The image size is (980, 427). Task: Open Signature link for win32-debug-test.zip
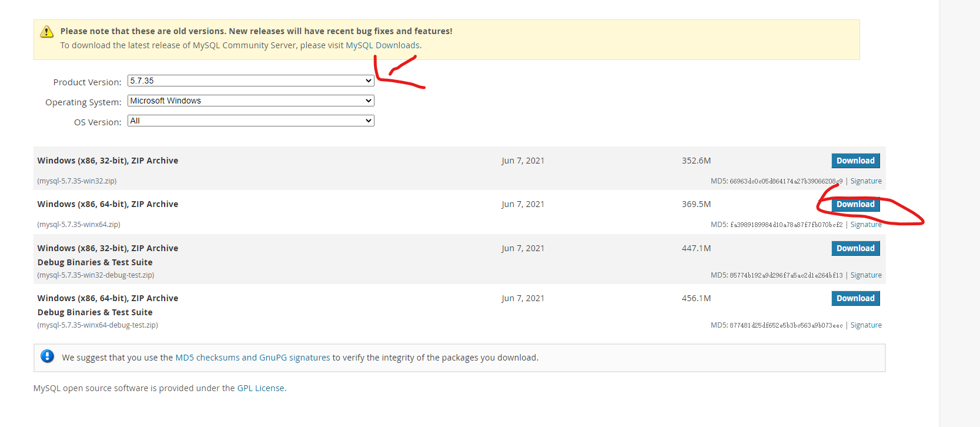866,275
